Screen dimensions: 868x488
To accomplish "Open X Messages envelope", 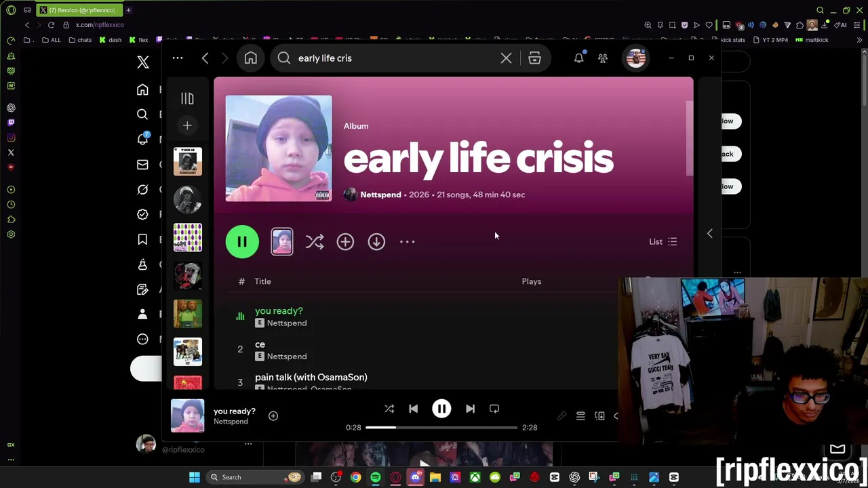I will (142, 164).
